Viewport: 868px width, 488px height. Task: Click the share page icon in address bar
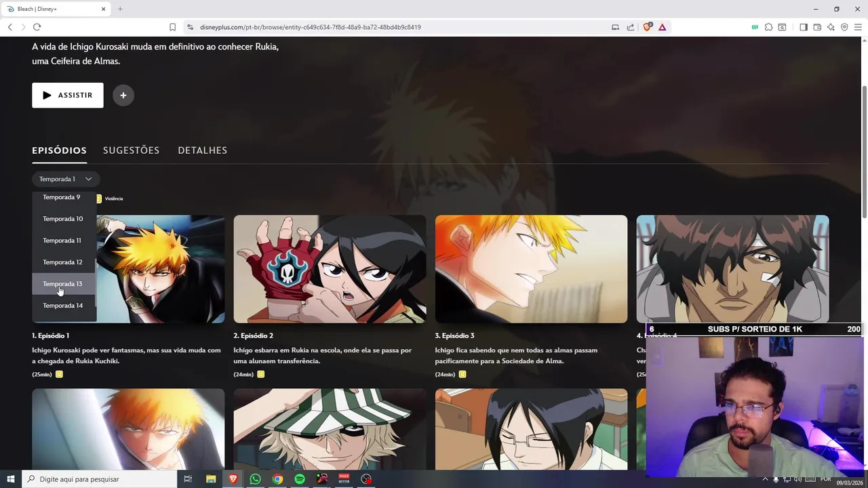pos(631,27)
